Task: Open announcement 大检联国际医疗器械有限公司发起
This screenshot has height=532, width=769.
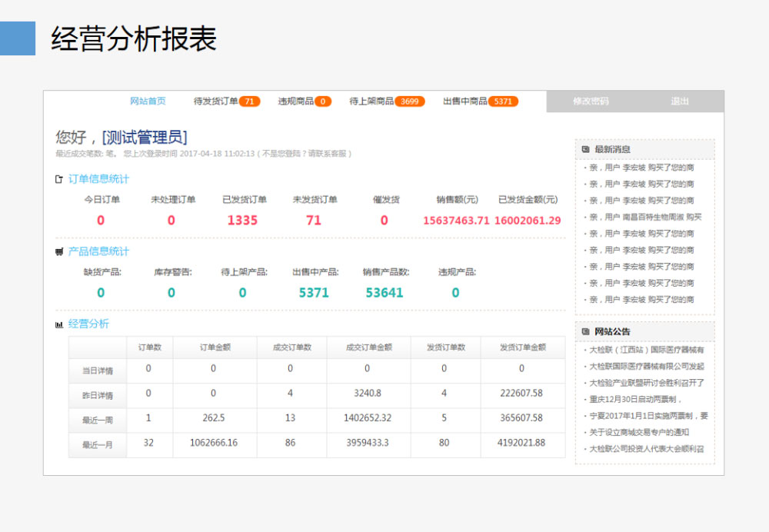Action: [647, 366]
